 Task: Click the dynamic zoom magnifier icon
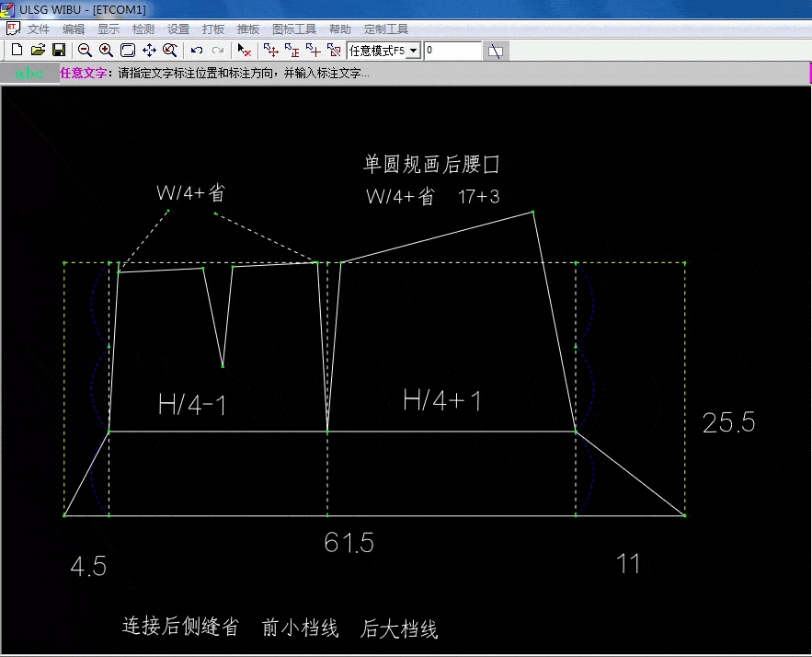click(x=169, y=51)
